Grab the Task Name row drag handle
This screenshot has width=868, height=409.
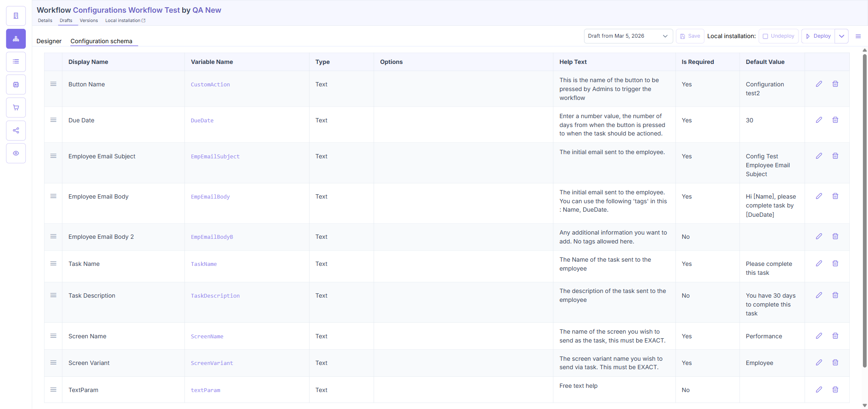(x=53, y=263)
